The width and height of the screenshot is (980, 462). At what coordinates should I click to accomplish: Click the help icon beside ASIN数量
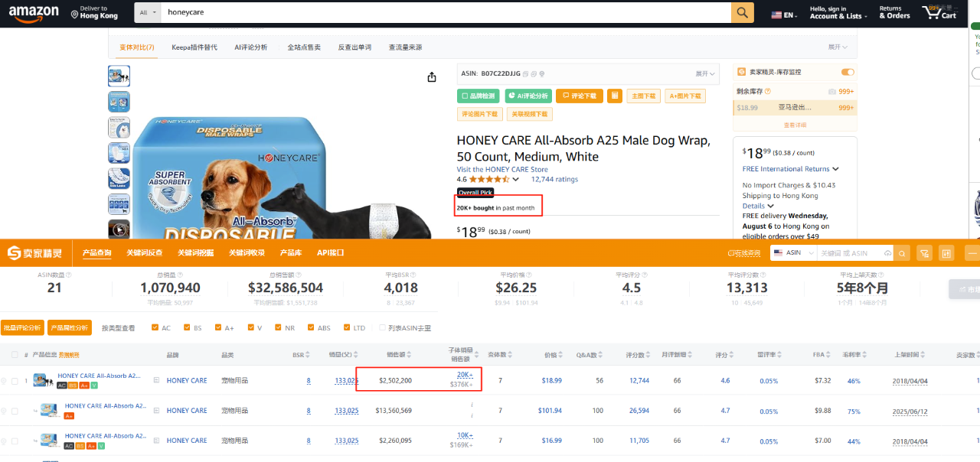coord(68,275)
